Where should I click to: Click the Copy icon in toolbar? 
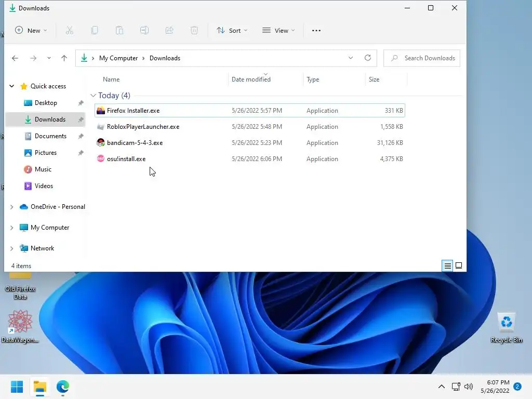pyautogui.click(x=95, y=31)
